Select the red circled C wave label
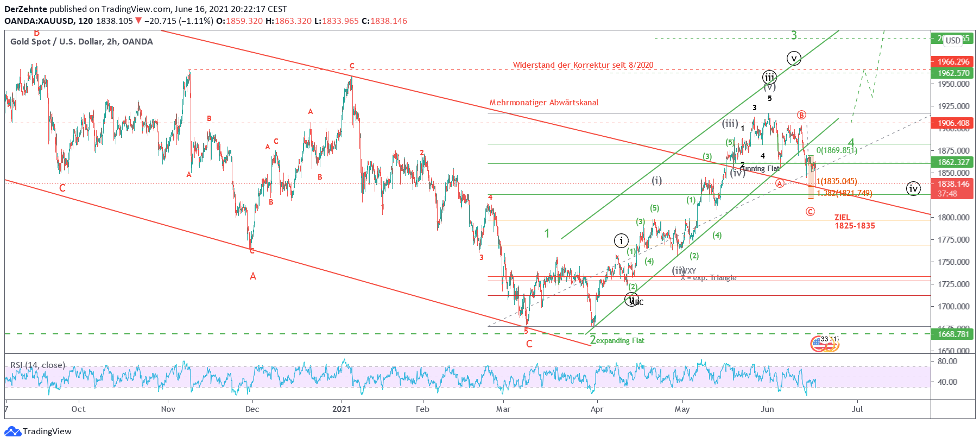The width and height of the screenshot is (980, 444). coord(810,211)
